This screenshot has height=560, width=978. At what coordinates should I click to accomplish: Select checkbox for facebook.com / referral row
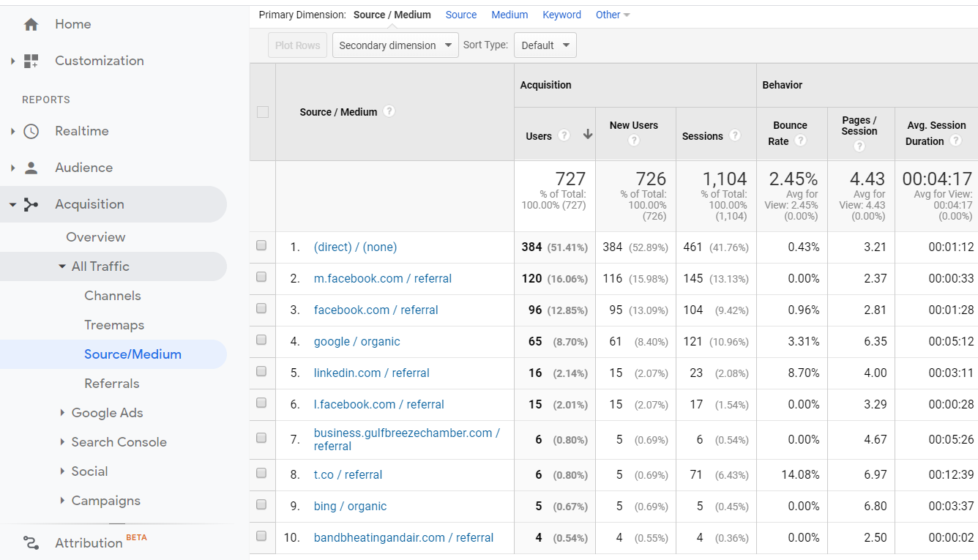click(261, 309)
